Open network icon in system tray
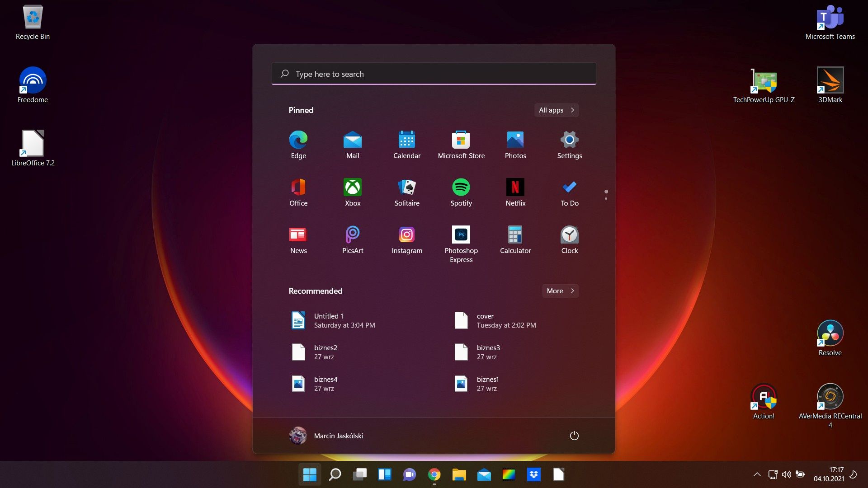Image resolution: width=868 pixels, height=488 pixels. pos(773,474)
